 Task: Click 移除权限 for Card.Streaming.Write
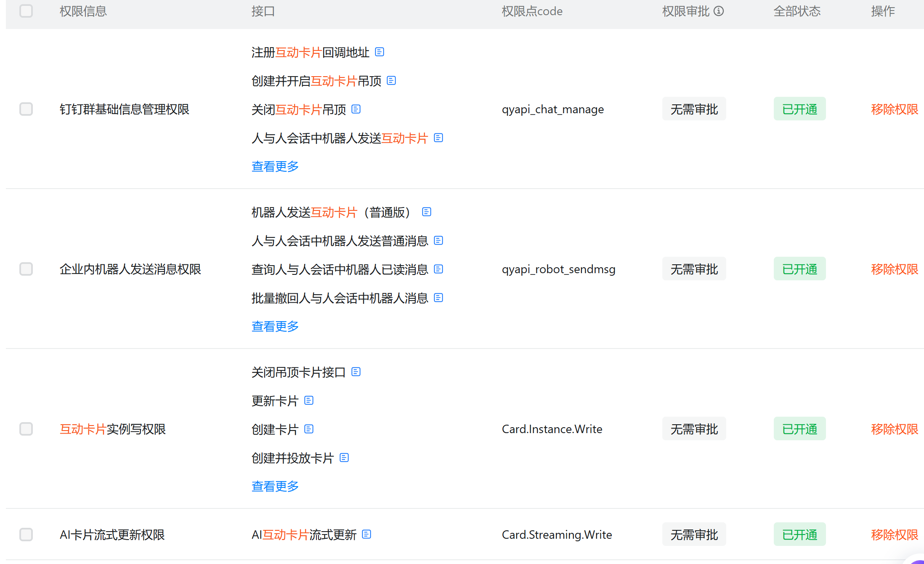(895, 535)
